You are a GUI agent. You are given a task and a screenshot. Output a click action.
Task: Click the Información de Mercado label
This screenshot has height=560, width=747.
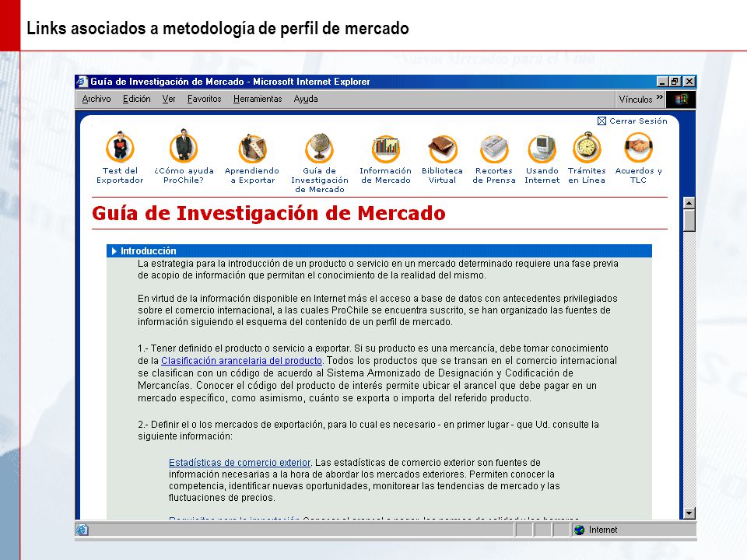(385, 175)
